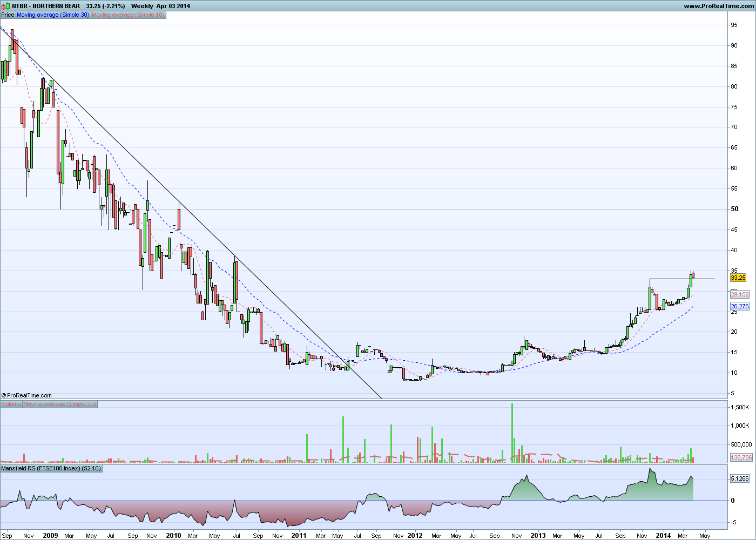
Task: Visit the www.ProRealTime.com link
Action: coord(718,6)
